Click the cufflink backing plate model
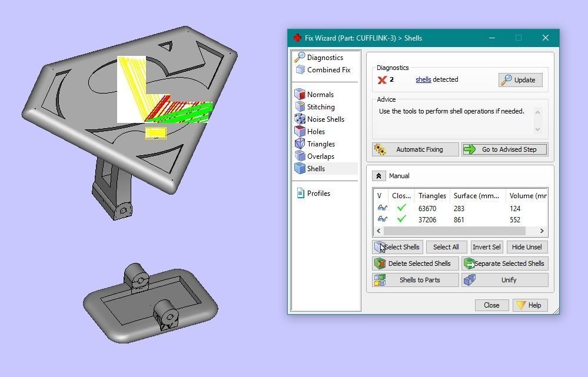The width and height of the screenshot is (588, 377). point(150,303)
